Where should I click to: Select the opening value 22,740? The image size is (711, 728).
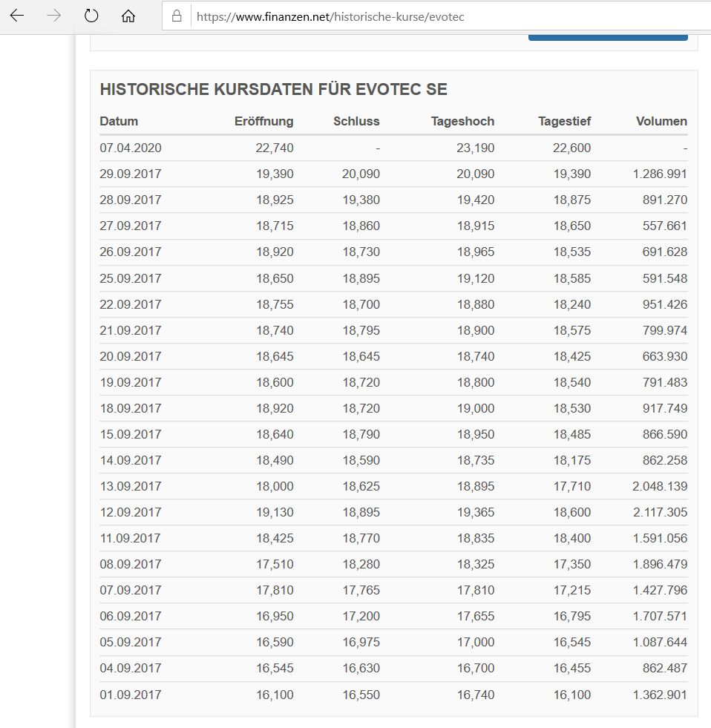(x=275, y=148)
